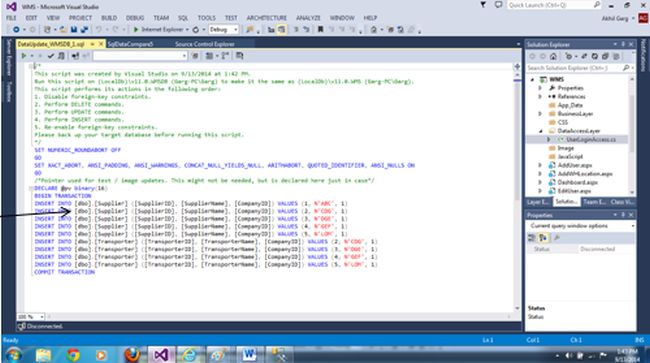Start debugging with the green Internet Explorer arrow

136,29
